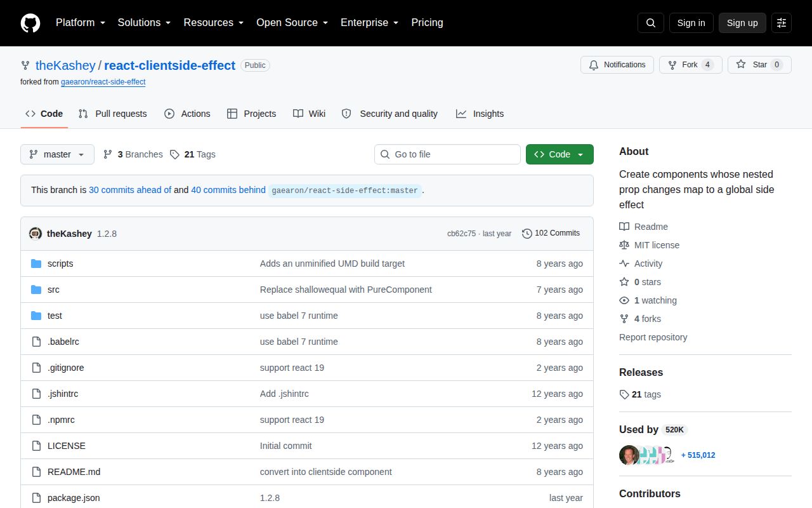Open the master branch selector

click(57, 154)
